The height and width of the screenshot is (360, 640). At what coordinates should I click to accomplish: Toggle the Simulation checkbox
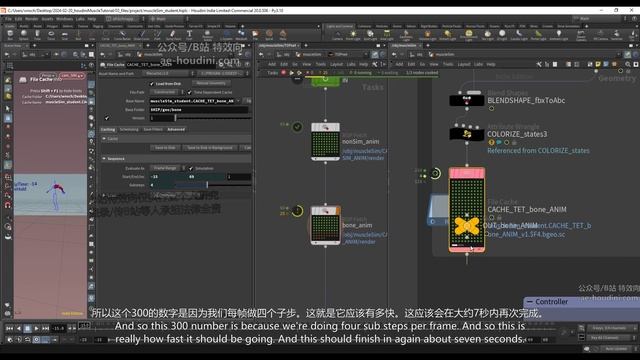click(191, 168)
